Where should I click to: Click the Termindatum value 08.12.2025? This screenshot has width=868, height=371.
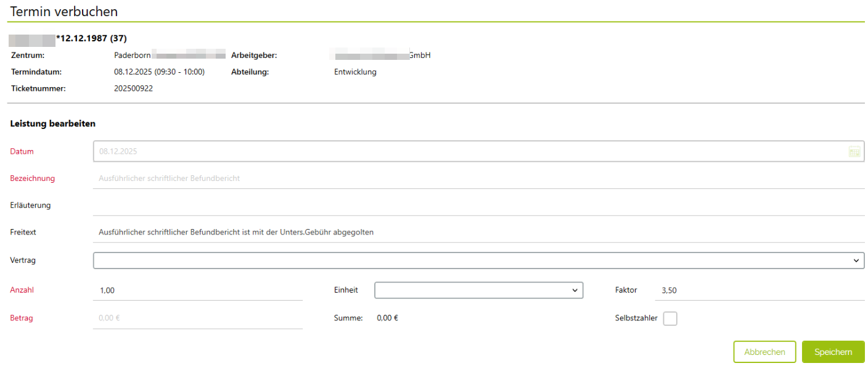159,72
